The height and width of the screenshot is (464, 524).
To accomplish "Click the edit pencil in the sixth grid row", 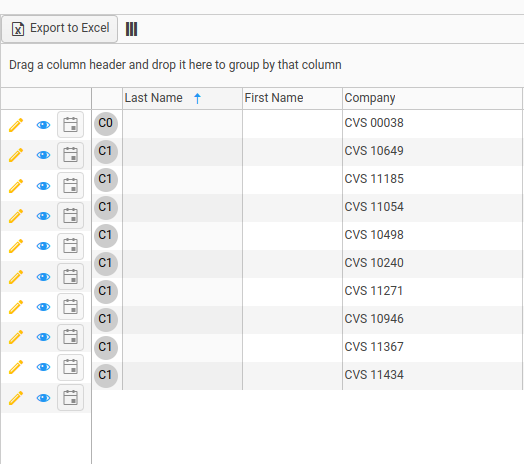I will click(16, 277).
